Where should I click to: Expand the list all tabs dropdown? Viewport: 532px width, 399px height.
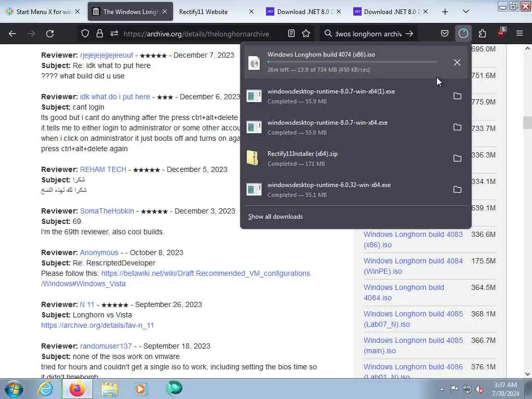click(466, 11)
